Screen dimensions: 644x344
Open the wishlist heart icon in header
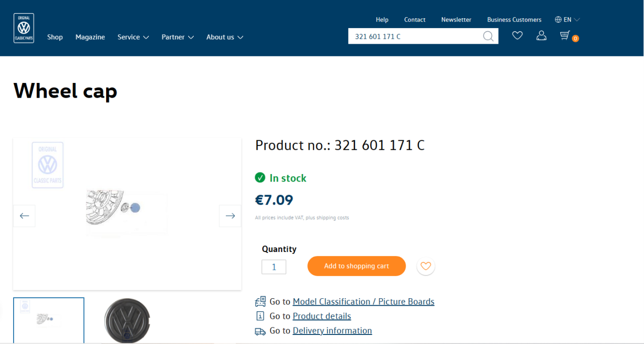(517, 35)
